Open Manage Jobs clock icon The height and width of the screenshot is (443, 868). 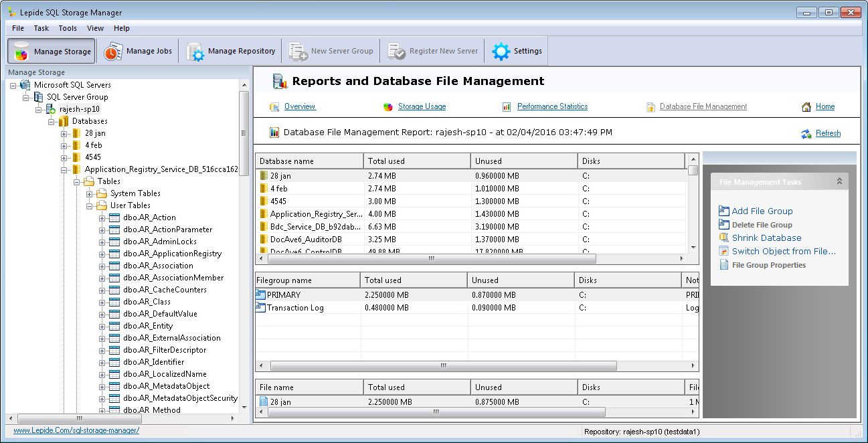click(x=112, y=52)
